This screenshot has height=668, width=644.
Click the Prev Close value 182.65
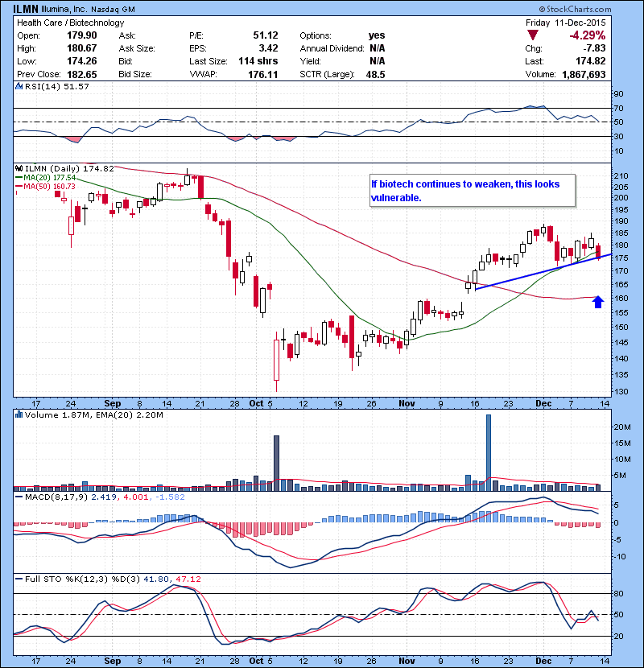pos(82,74)
